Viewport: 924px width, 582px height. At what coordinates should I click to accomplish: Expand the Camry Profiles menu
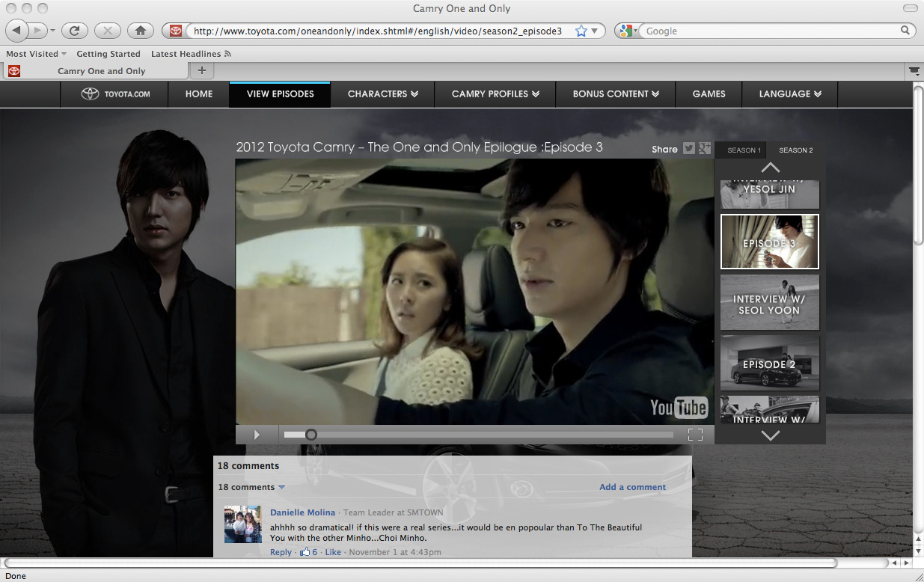pyautogui.click(x=495, y=94)
